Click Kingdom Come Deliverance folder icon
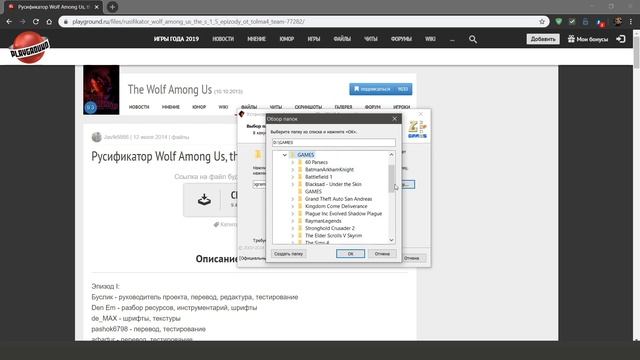 300,207
